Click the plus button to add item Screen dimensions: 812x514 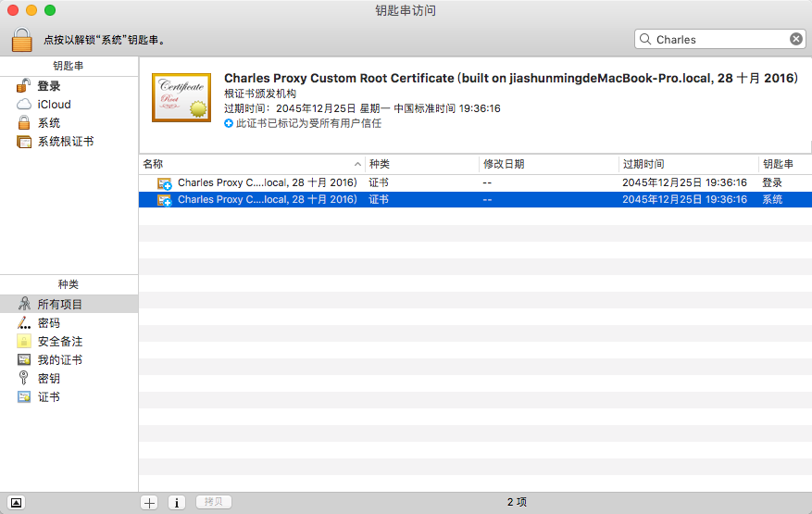pyautogui.click(x=149, y=502)
